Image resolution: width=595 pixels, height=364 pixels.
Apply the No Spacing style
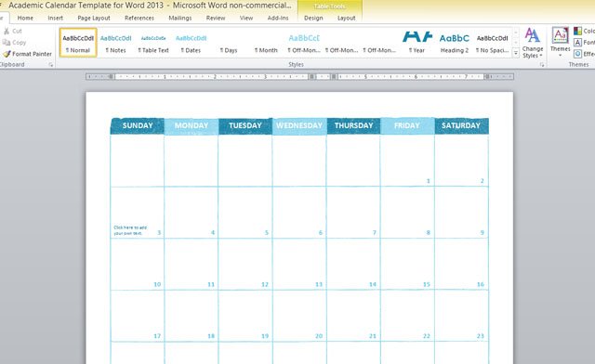point(492,43)
